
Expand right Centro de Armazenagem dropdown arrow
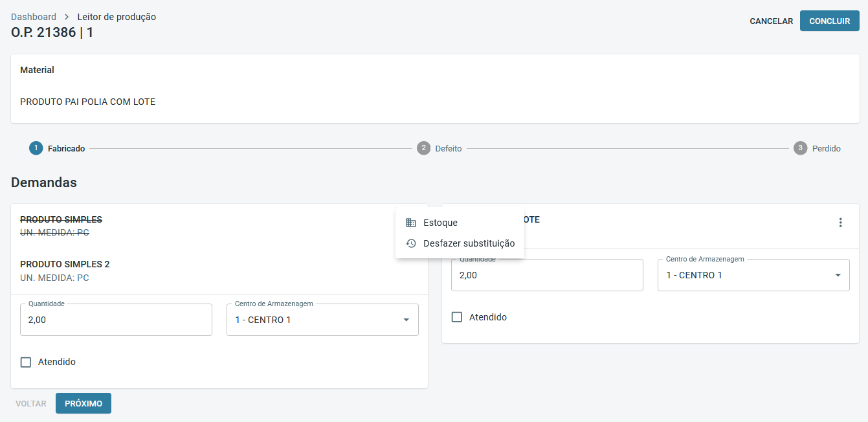pyautogui.click(x=838, y=275)
